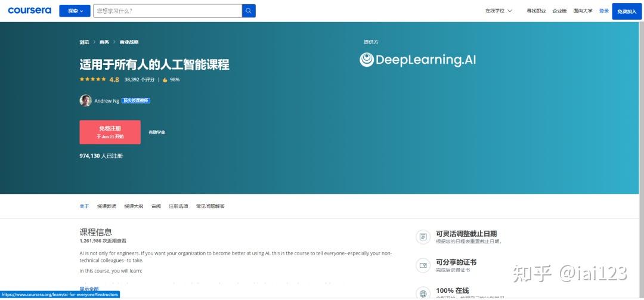Open the Andrew Ng instructor link
This screenshot has width=644, height=300.
tap(107, 101)
